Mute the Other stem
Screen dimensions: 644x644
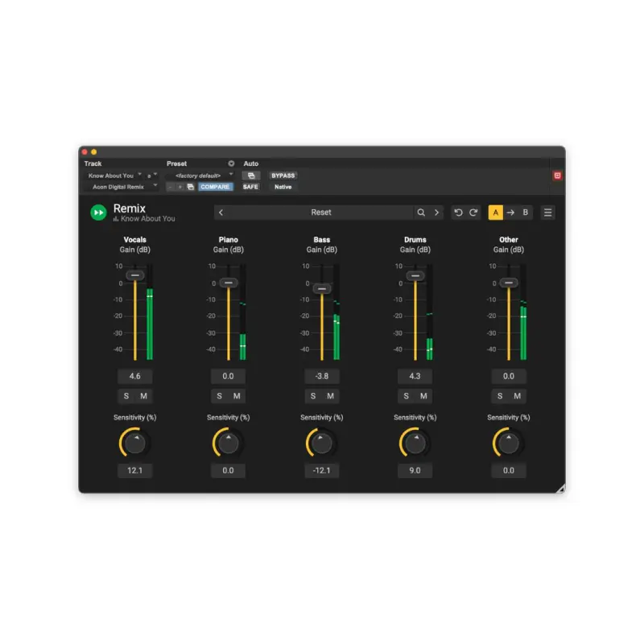point(517,396)
